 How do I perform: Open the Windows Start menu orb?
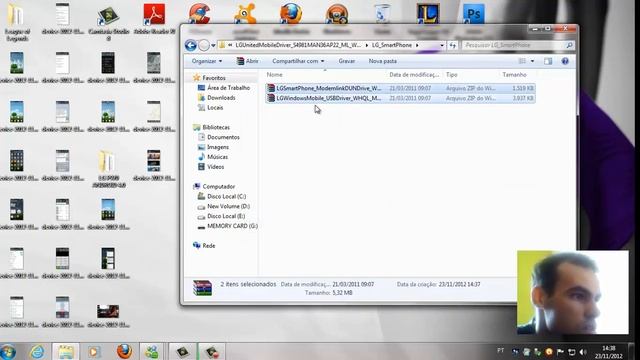tap(8, 352)
